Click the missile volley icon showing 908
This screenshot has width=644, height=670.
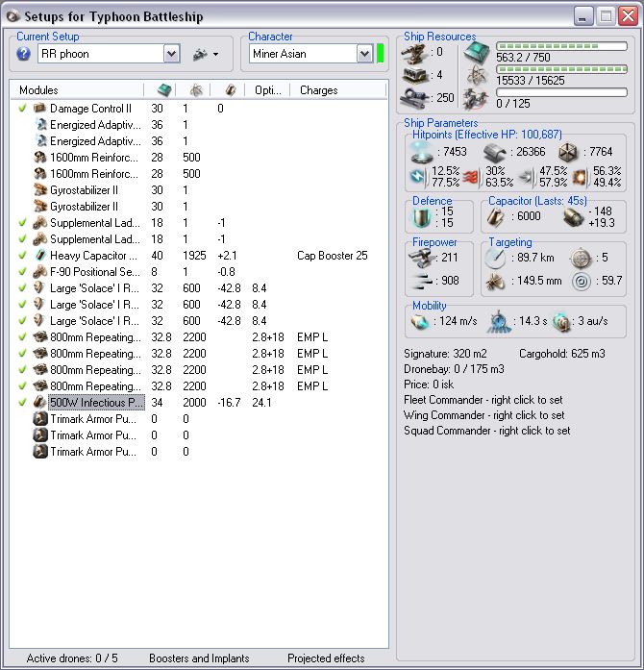pyautogui.click(x=421, y=281)
